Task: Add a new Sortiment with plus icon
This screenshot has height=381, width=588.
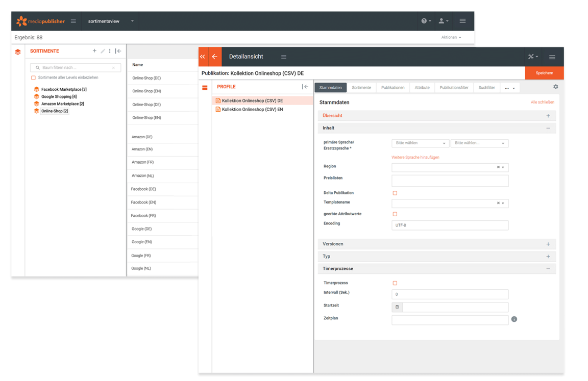Action: point(94,51)
